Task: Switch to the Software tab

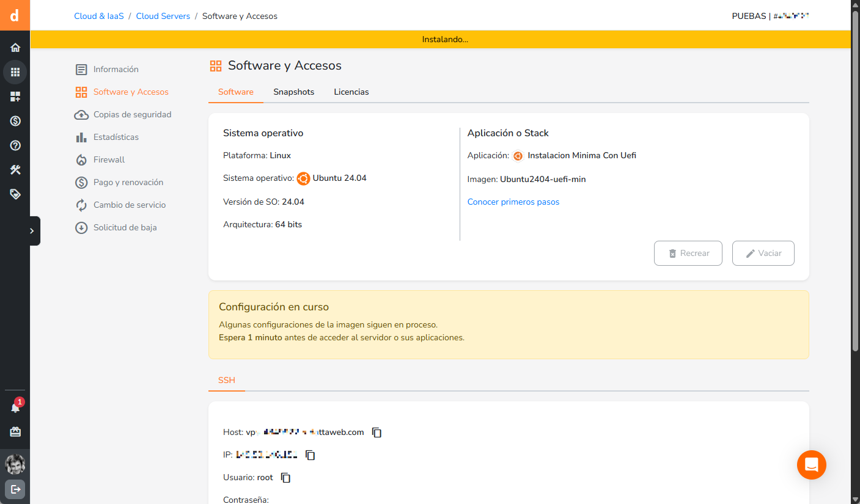Action: coord(236,92)
